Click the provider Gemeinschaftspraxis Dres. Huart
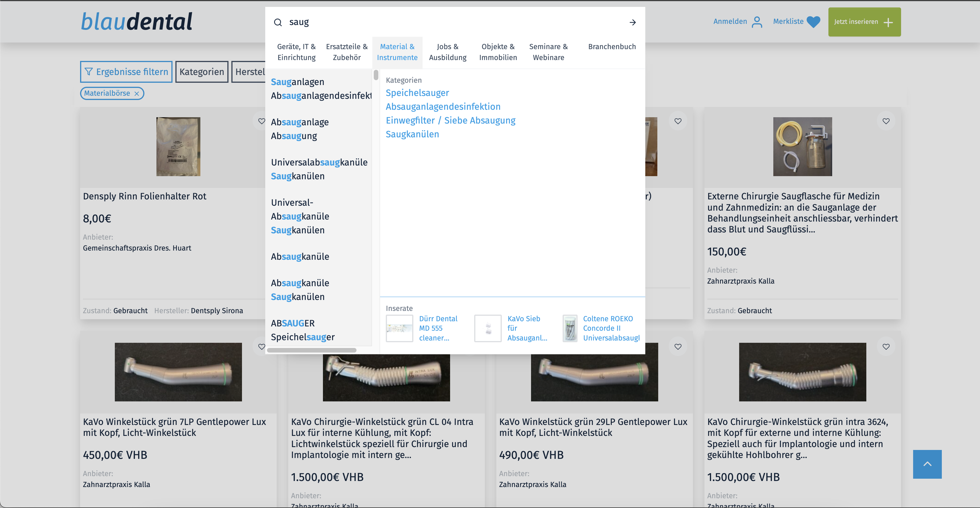Screen dimensions: 980x508 tap(137, 248)
